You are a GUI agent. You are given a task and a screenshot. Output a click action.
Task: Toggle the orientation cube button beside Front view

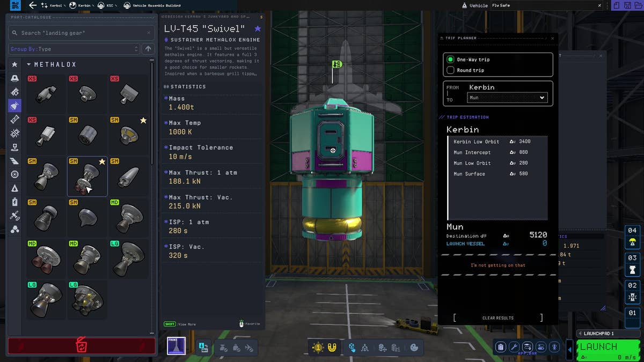(203, 348)
